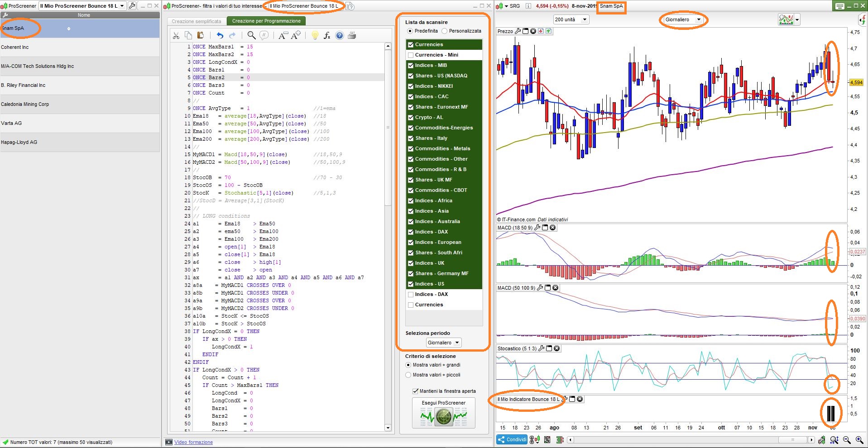Image resolution: width=868 pixels, height=448 pixels.
Task: Open the Seleziona periodo Giornaliero dropdown
Action: click(443, 343)
